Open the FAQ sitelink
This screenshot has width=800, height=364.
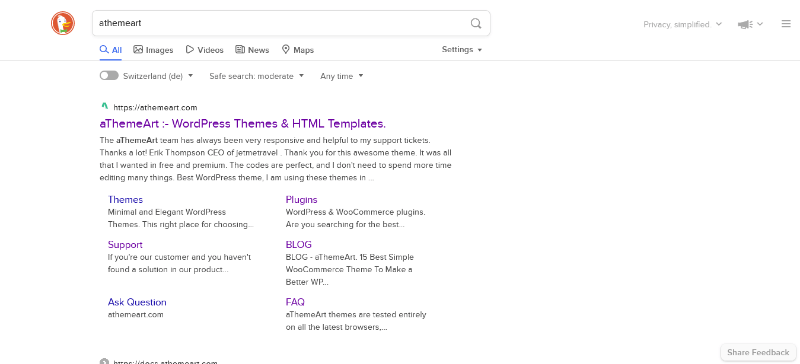pyautogui.click(x=295, y=302)
